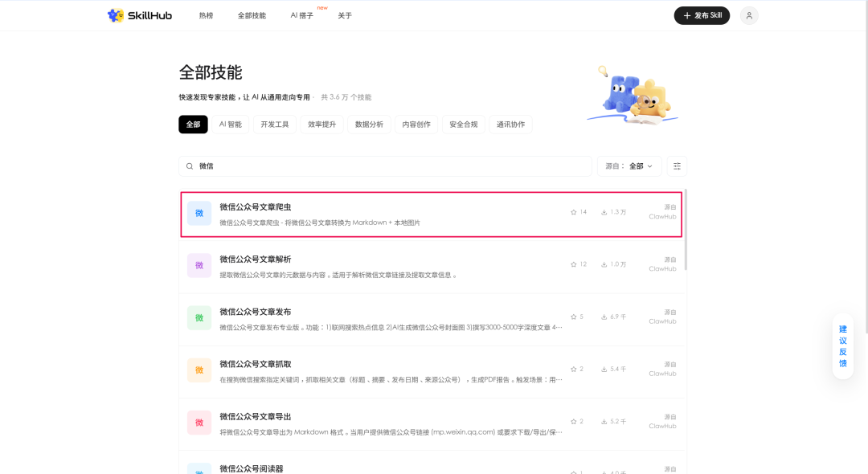Click the 全部技能 page heading
868x474 pixels.
tap(211, 72)
